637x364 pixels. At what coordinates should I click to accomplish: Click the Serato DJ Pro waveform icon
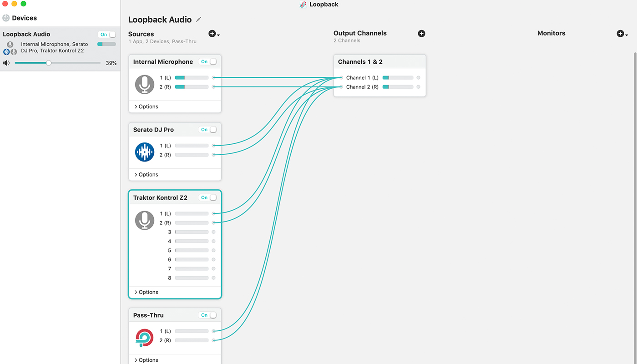coord(145,152)
